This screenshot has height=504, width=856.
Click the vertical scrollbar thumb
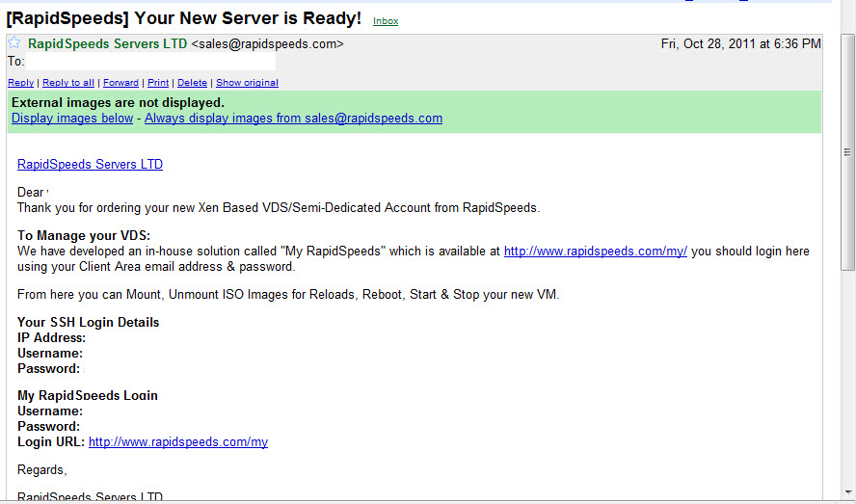coord(848,152)
